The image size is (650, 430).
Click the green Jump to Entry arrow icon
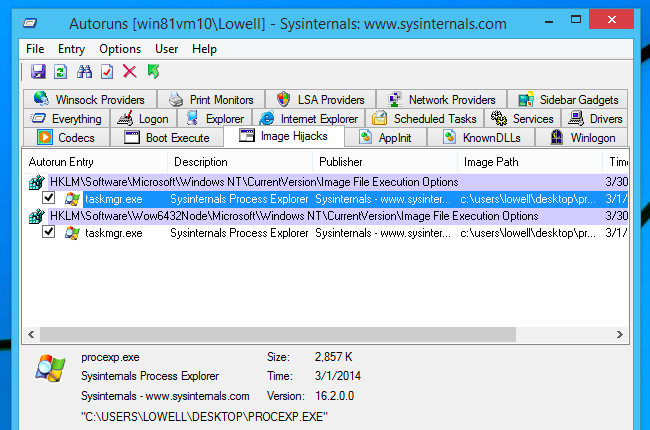coord(153,71)
